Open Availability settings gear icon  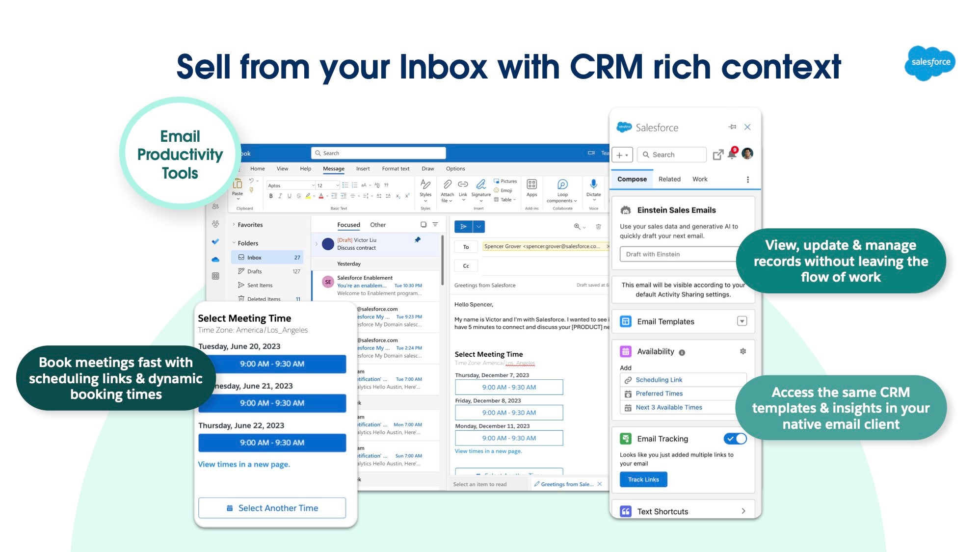743,351
